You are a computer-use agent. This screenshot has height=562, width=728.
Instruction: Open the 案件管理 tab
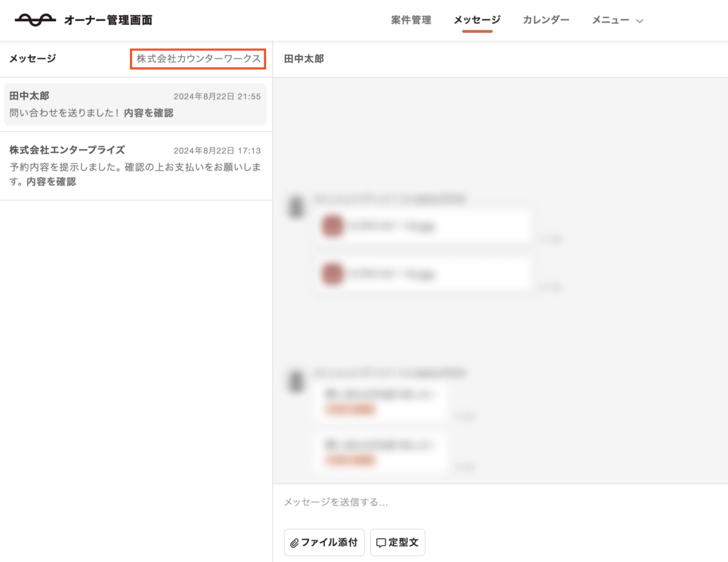tap(411, 20)
